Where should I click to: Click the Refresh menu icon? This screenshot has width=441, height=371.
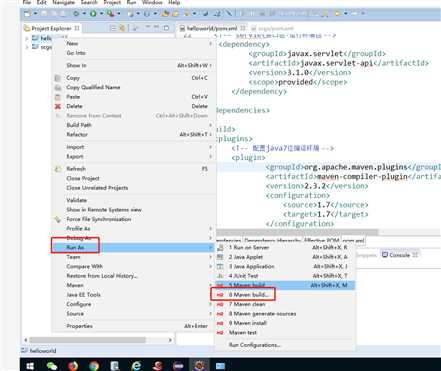(x=58, y=169)
